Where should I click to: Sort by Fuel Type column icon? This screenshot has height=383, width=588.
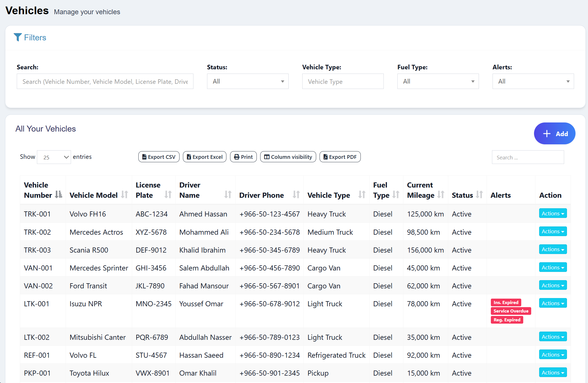(396, 195)
